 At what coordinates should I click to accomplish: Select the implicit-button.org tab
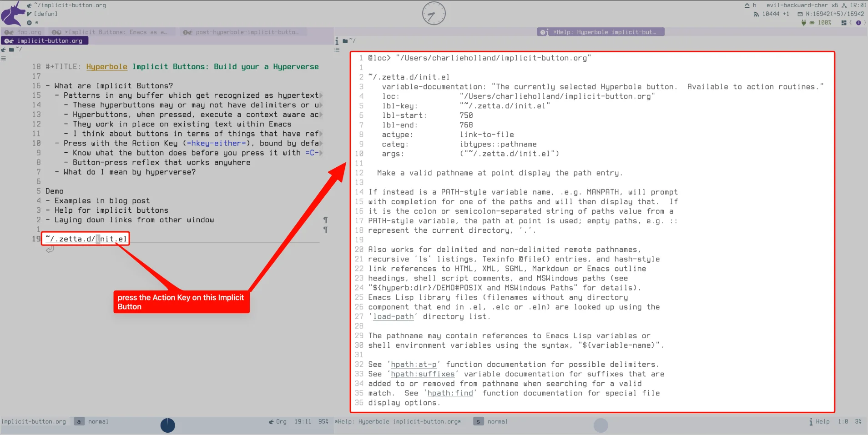pos(44,41)
